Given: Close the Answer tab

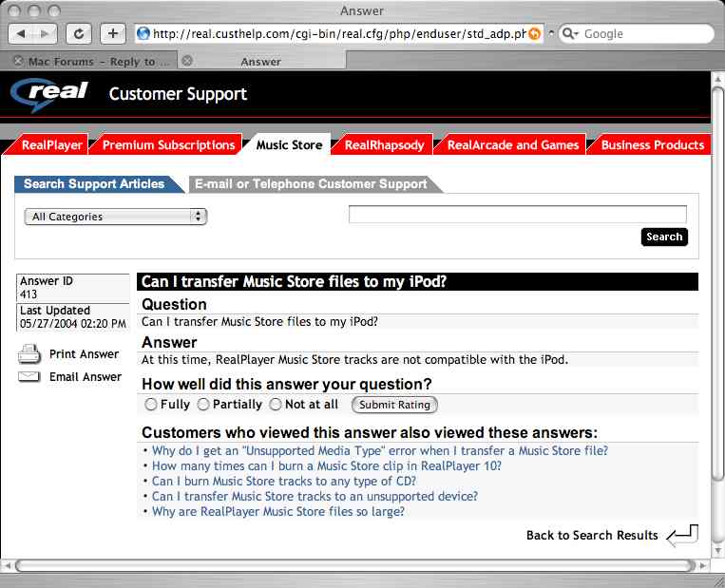Looking at the screenshot, I should click(x=187, y=61).
